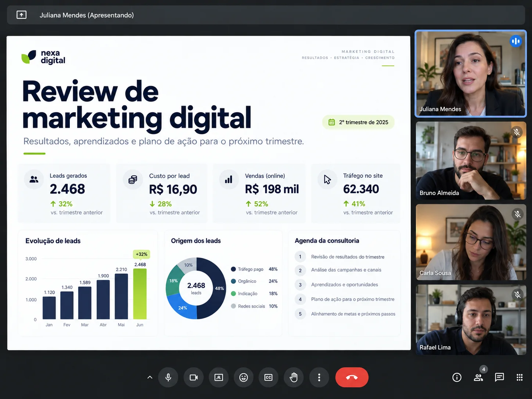Click the "+32%" badge above the Jun bar
532x399 pixels.
pyautogui.click(x=141, y=254)
